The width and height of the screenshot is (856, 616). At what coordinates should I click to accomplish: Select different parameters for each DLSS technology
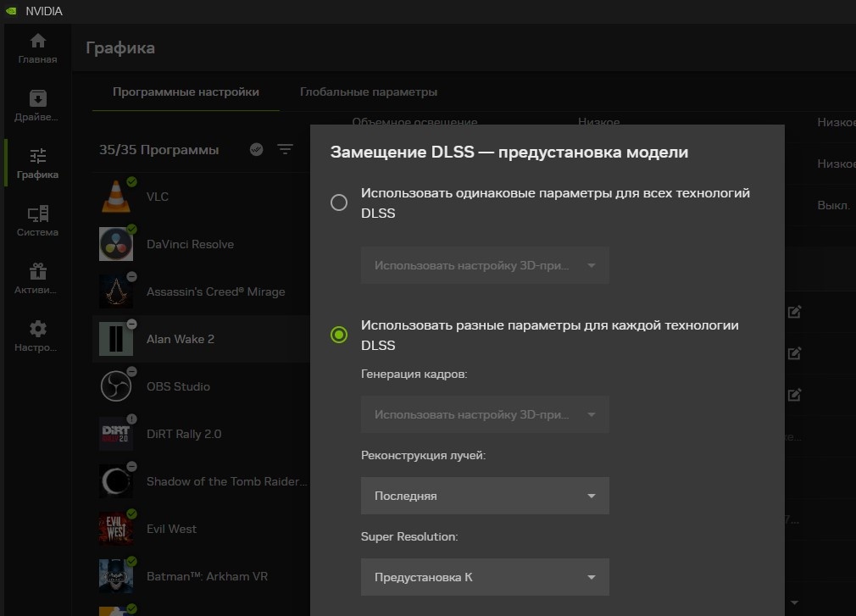[339, 335]
